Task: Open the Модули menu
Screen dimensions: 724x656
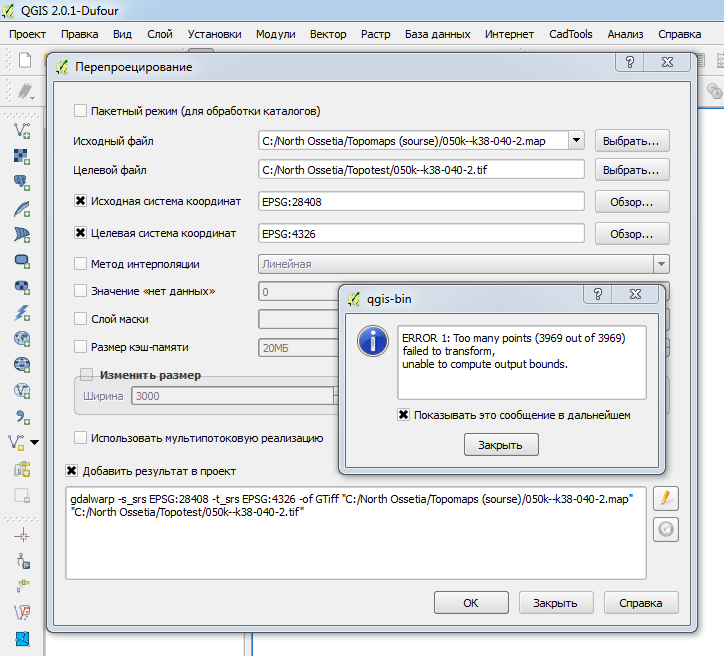Action: point(276,34)
